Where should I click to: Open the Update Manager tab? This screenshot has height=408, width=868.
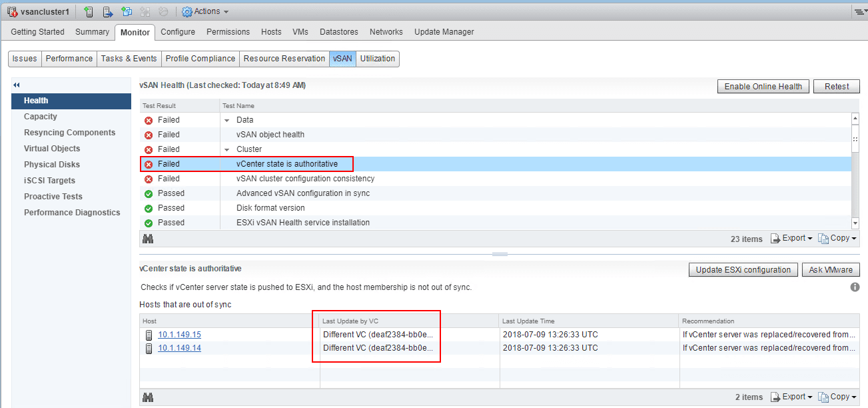click(444, 32)
